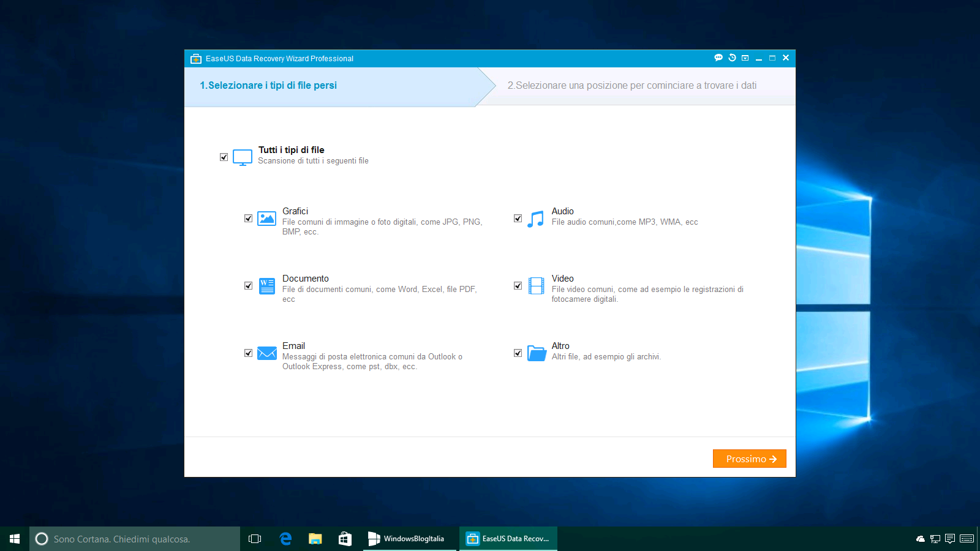Click 'File audio comuni,come MP3, WMA, ecc' text
This screenshot has width=980, height=551.
click(x=625, y=222)
